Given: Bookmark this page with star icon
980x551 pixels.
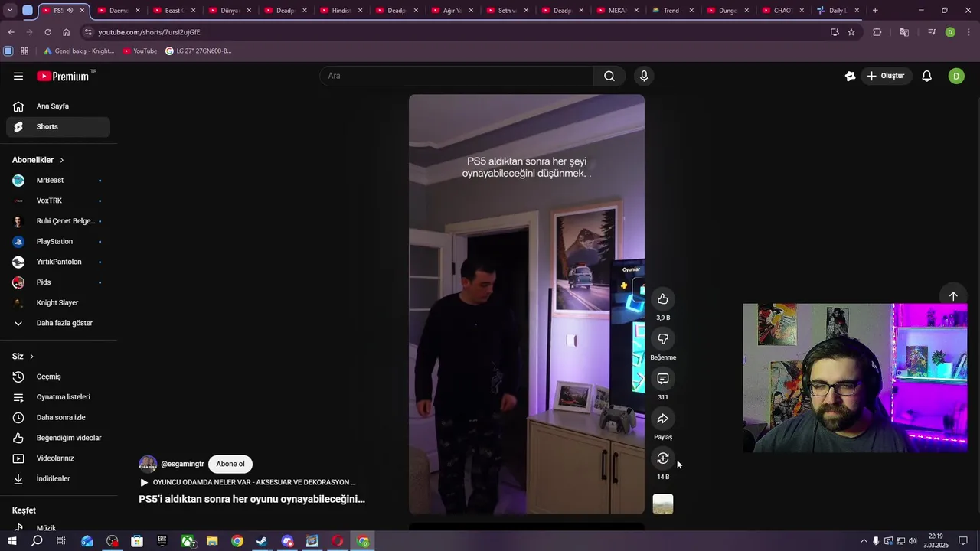Looking at the screenshot, I should pos(851,32).
